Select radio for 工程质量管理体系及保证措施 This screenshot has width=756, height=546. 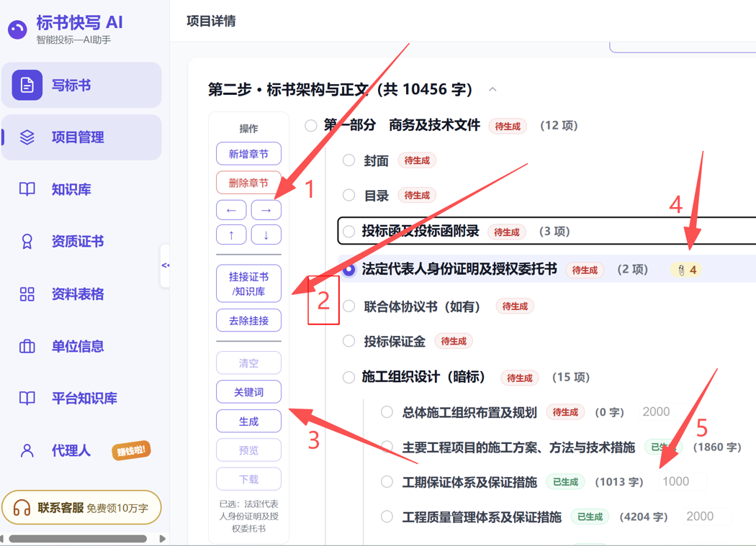click(x=387, y=517)
